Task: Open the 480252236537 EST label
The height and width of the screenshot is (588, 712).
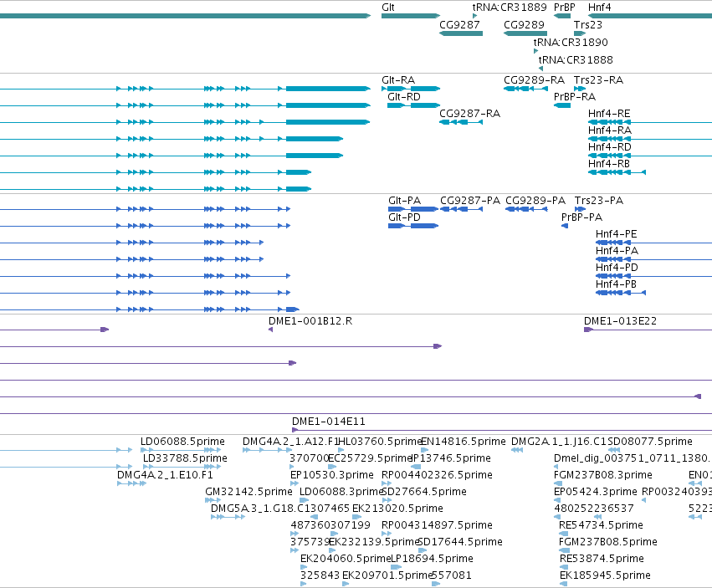Action: click(x=593, y=508)
